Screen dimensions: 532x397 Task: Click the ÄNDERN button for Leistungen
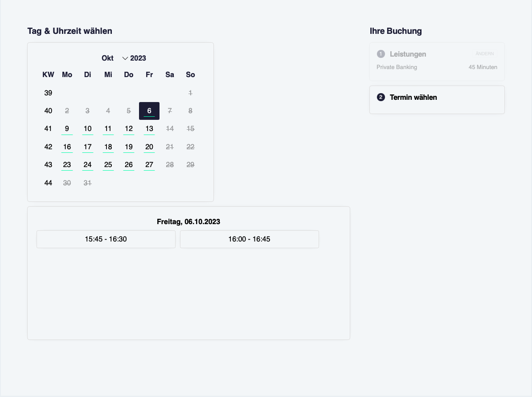point(484,54)
